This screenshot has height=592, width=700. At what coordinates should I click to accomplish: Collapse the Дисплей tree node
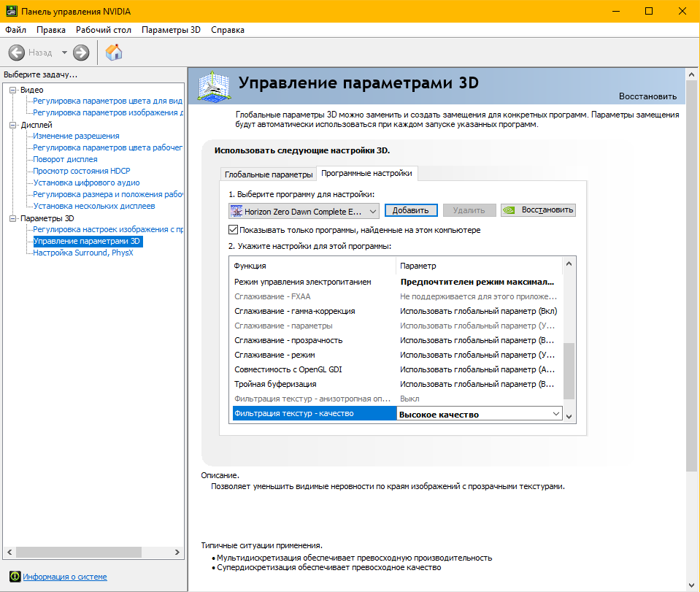click(13, 125)
